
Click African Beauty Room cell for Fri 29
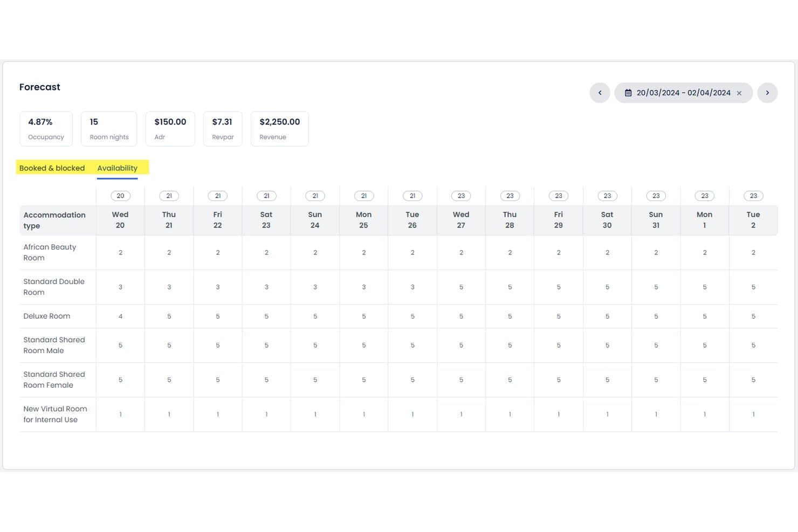point(559,253)
